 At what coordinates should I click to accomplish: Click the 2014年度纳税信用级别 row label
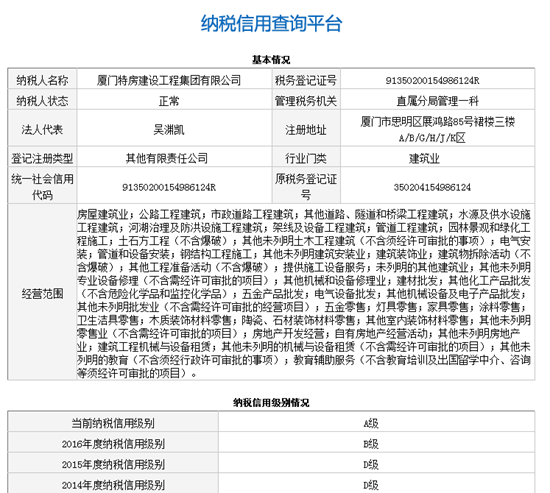click(113, 485)
